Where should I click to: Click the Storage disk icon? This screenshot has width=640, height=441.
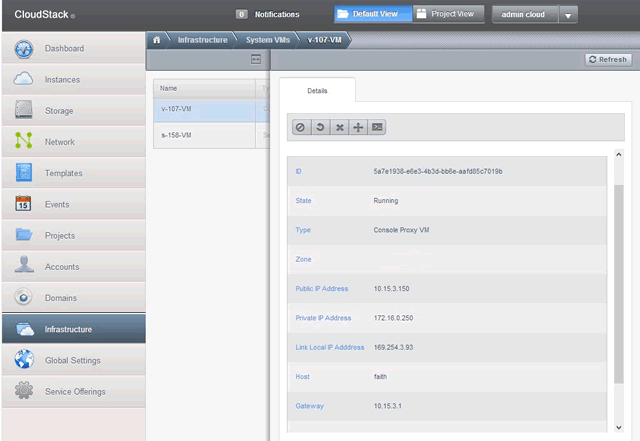point(24,110)
